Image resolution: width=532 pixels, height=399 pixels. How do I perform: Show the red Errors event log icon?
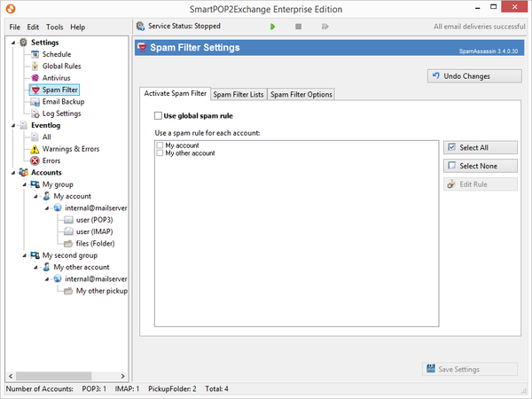[x=35, y=160]
